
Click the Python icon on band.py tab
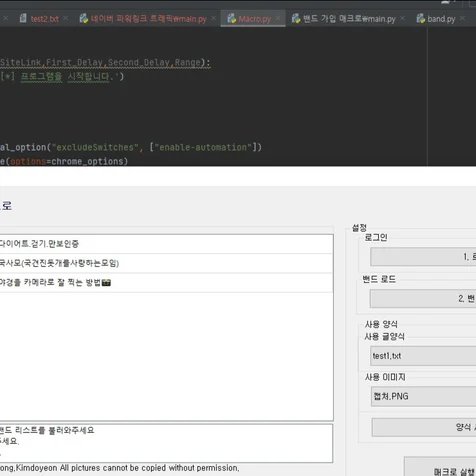click(421, 19)
